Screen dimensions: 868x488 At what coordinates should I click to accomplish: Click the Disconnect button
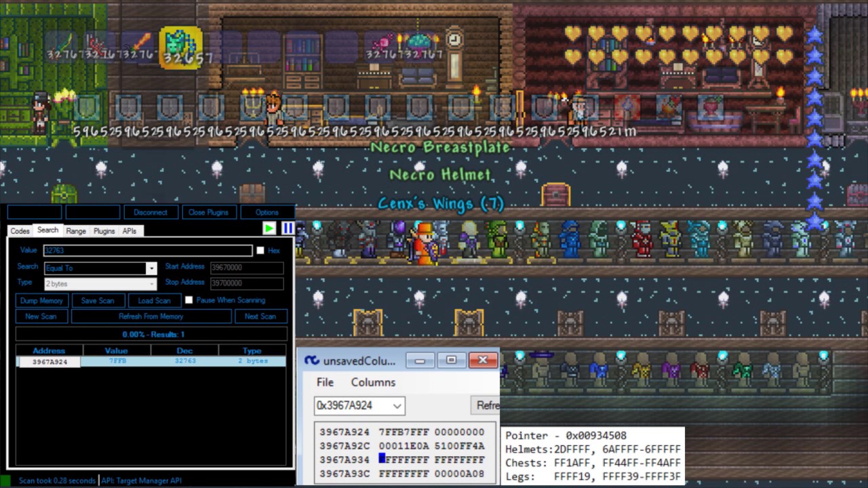[151, 212]
